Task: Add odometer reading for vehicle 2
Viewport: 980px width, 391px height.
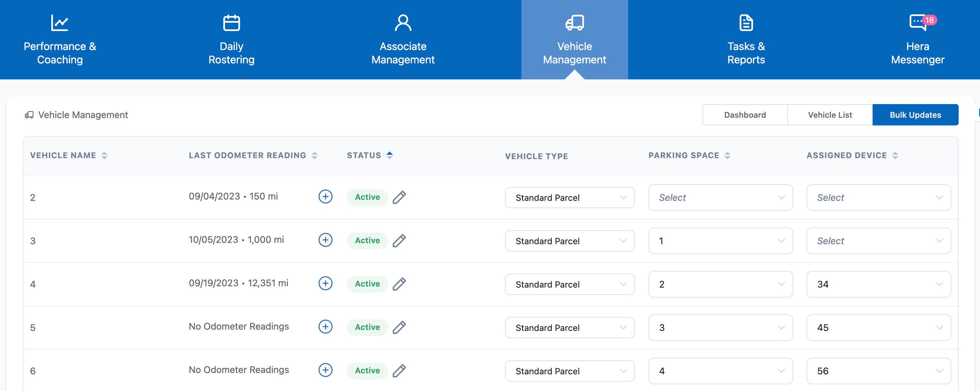Action: (x=325, y=197)
